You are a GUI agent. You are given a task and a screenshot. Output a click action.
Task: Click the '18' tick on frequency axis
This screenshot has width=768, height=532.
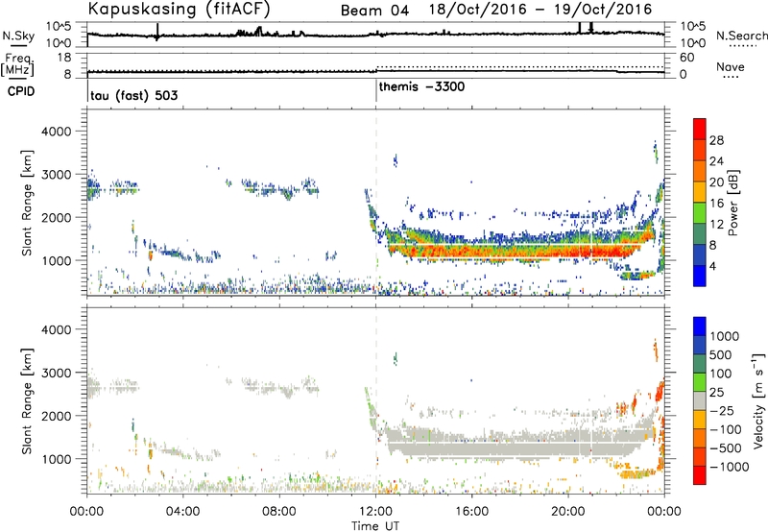63,58
